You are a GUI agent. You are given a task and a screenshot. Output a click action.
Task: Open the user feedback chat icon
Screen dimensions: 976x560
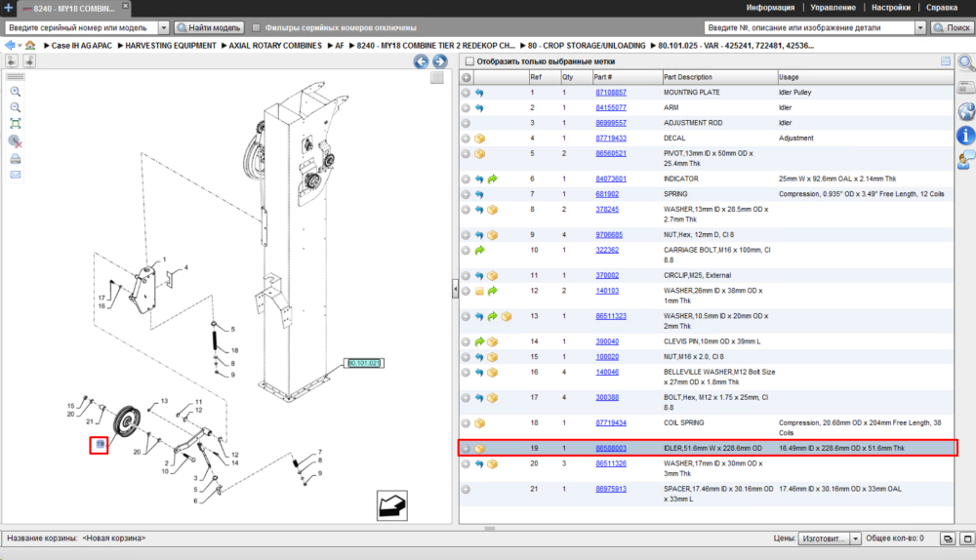coord(966,159)
